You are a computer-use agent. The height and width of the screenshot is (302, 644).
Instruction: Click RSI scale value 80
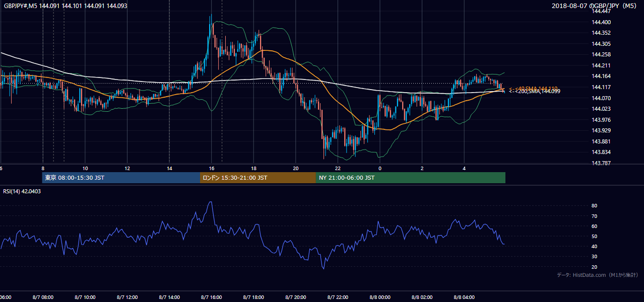(x=595, y=206)
